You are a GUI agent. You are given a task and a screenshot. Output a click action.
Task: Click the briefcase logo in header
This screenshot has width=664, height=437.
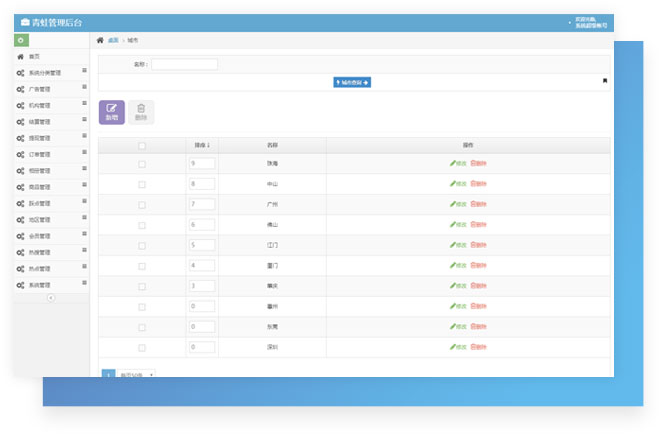coord(25,22)
